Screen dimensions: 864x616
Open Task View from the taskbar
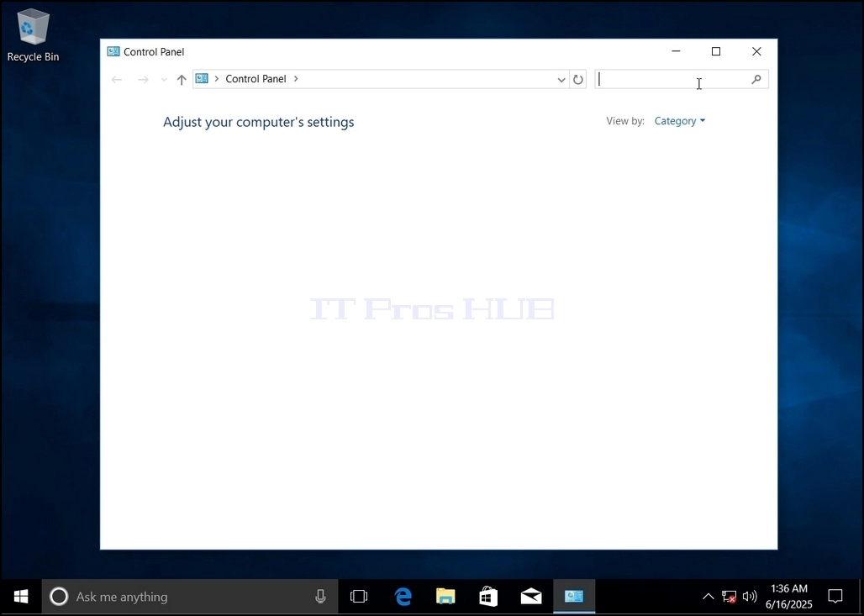(359, 596)
